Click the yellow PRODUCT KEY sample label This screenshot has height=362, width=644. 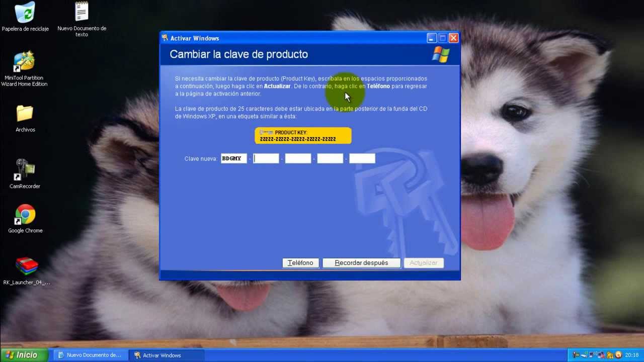tap(303, 136)
